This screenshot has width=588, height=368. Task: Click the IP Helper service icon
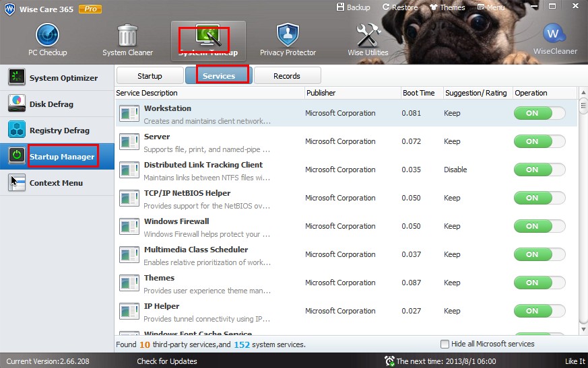[x=129, y=311]
